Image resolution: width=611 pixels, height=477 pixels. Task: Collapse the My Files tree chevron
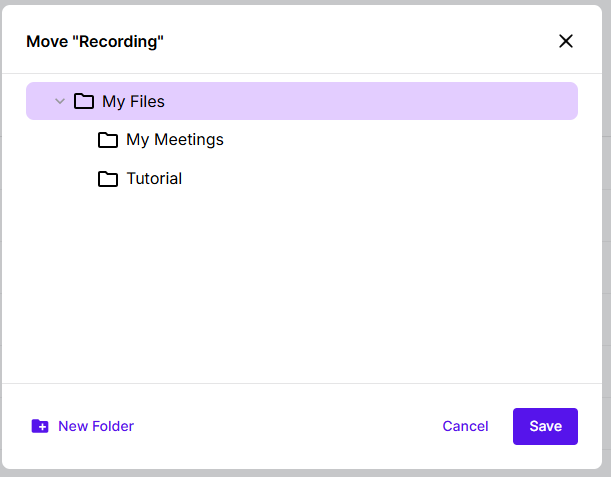(x=59, y=101)
